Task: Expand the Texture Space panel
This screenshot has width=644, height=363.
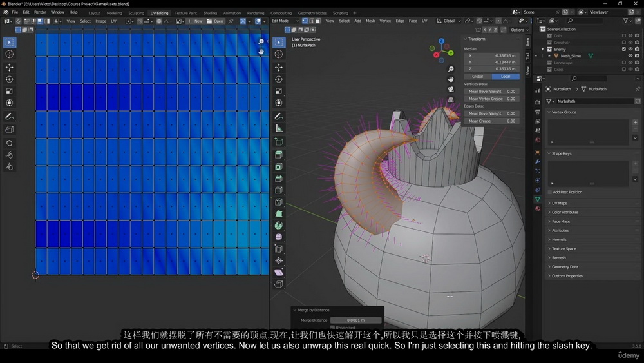Action: coord(564,248)
